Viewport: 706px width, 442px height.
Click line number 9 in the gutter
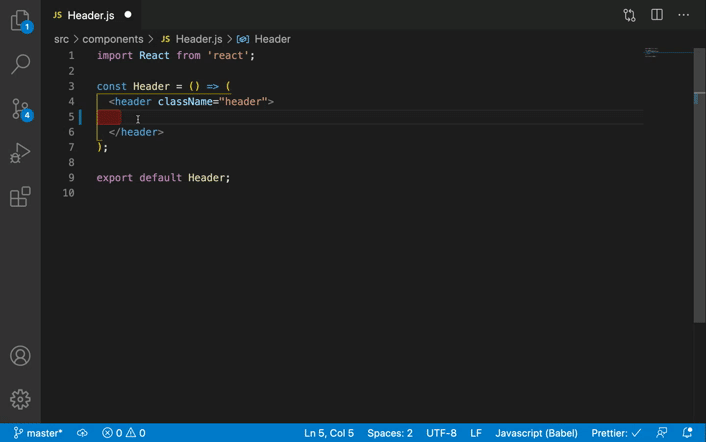(71, 178)
